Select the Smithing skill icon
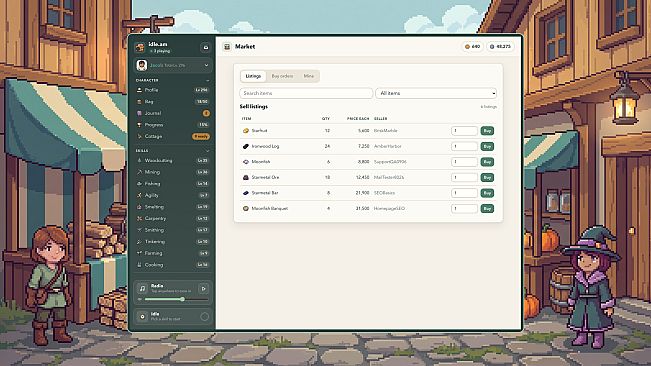The width and height of the screenshot is (651, 366). (140, 230)
